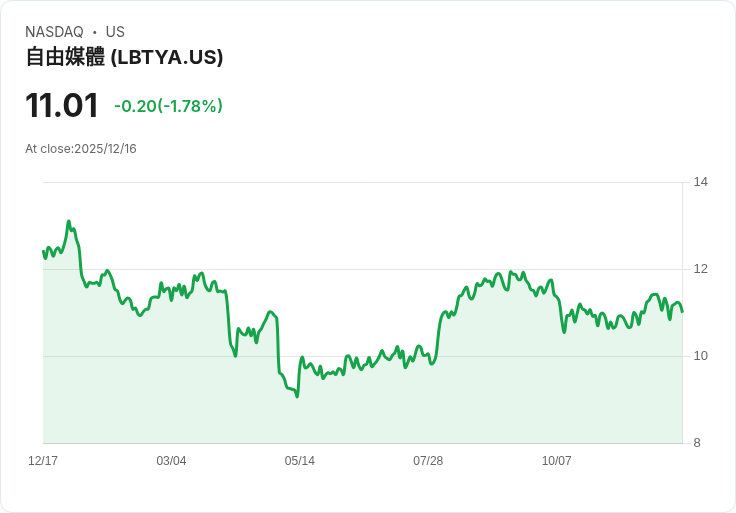Click the last data point of the chart line
This screenshot has width=736, height=513.
click(x=682, y=311)
